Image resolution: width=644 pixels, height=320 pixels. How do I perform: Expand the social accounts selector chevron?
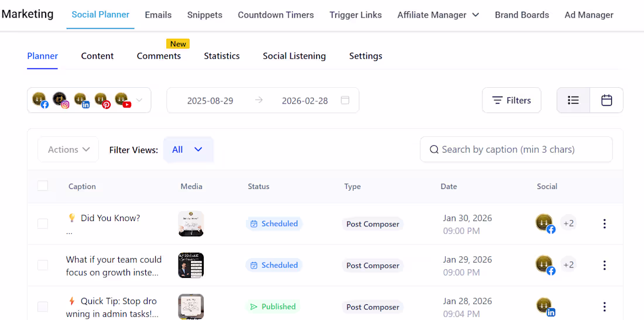coord(139,99)
